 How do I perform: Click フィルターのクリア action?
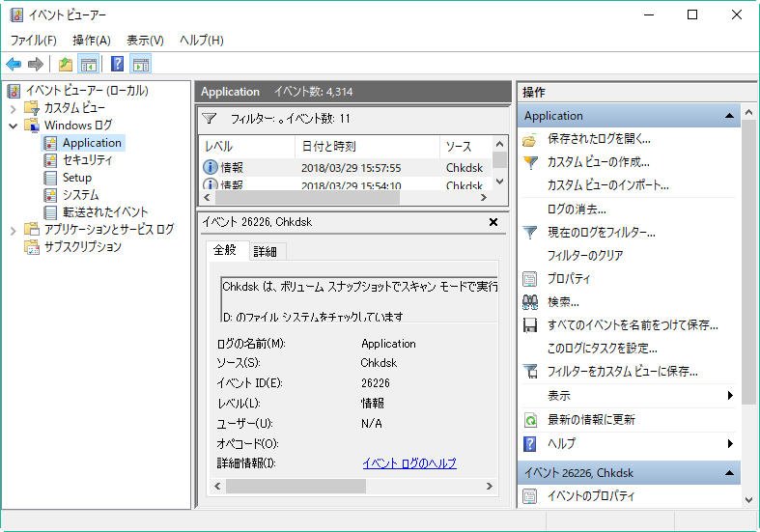[585, 255]
